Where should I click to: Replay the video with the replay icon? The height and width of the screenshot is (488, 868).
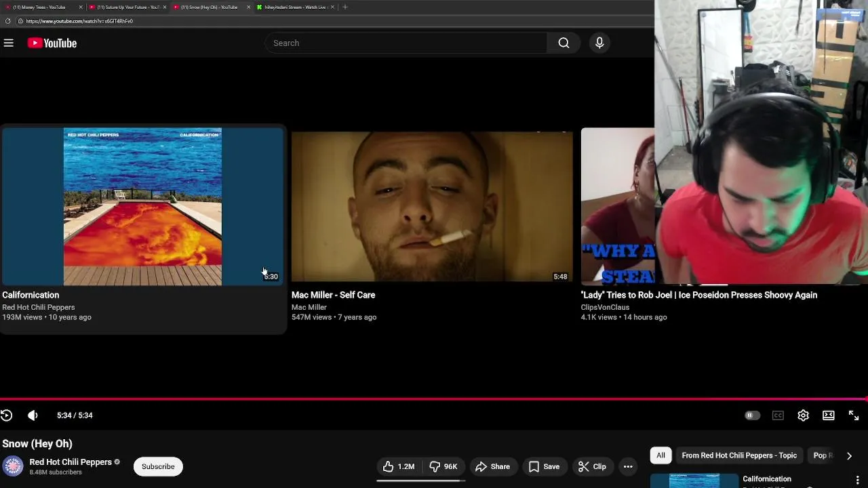coord(7,415)
